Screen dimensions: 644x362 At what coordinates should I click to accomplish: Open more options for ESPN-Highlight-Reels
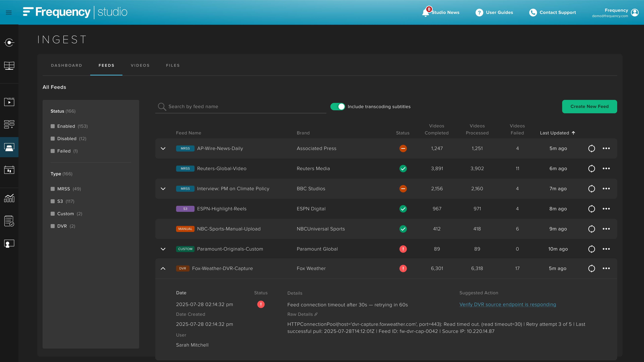coord(606,209)
